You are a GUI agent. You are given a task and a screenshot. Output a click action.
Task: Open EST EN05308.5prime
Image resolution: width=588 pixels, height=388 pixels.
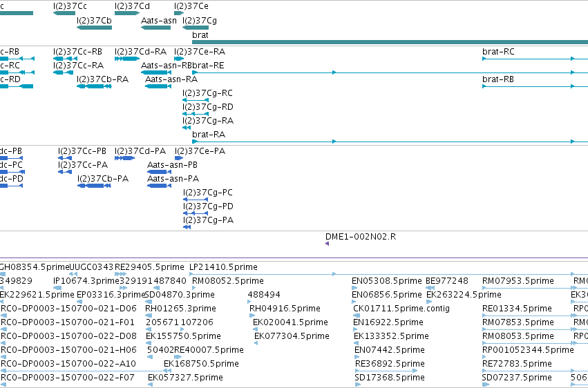[x=387, y=281]
